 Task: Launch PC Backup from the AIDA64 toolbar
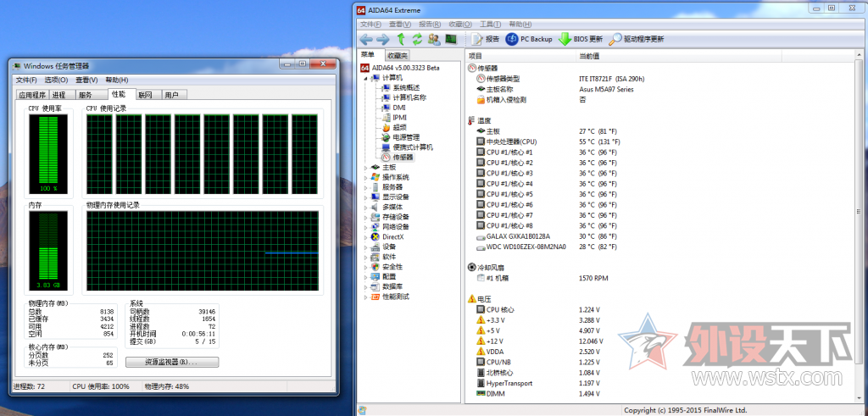[x=529, y=39]
